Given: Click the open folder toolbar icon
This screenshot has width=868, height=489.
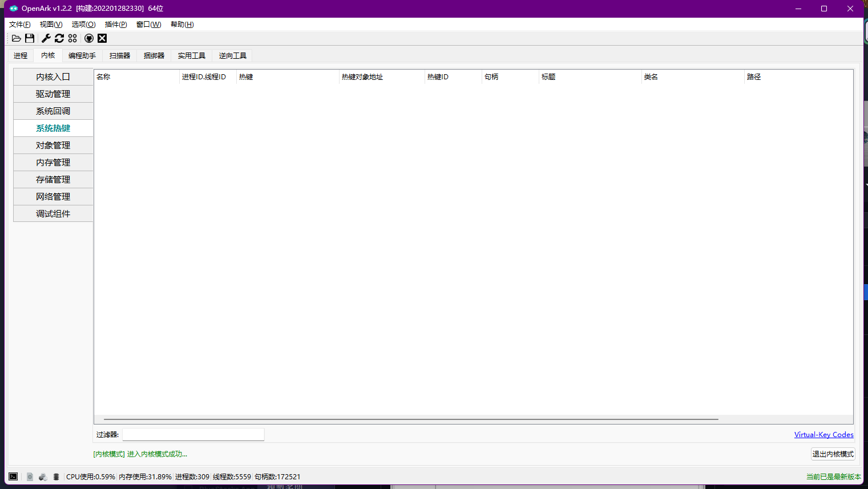Looking at the screenshot, I should tap(17, 38).
